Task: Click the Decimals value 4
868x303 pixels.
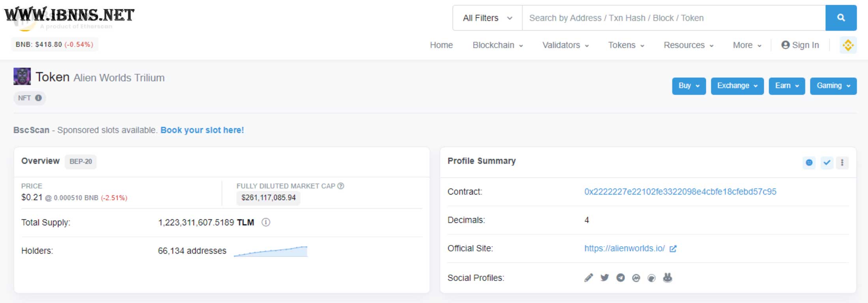Action: [587, 220]
